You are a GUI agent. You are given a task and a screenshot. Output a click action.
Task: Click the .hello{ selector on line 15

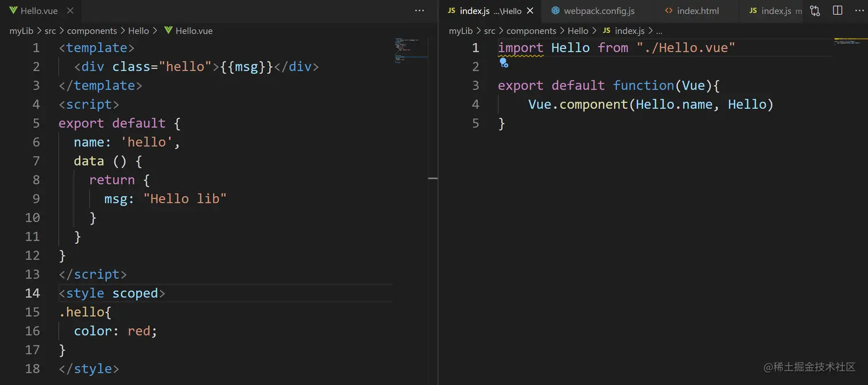85,312
